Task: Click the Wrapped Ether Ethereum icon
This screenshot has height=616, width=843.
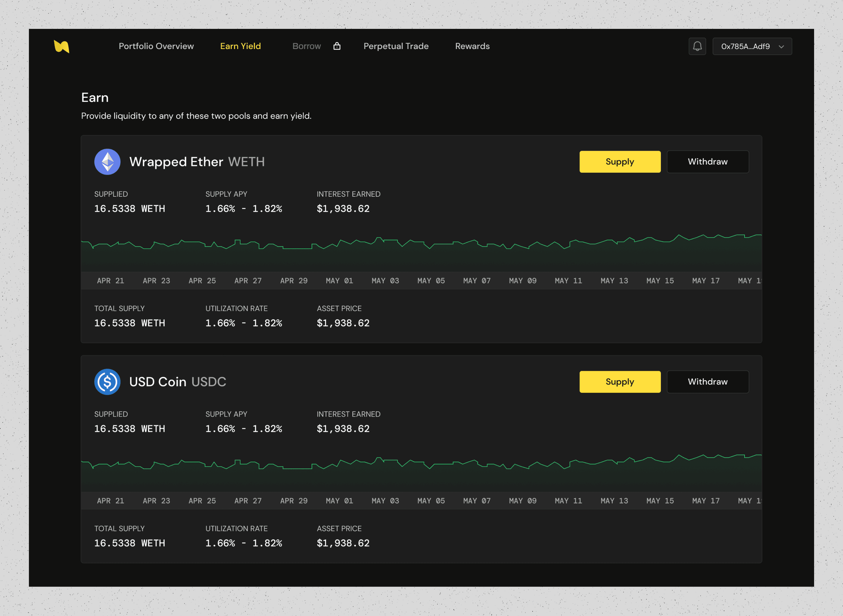Action: click(107, 162)
